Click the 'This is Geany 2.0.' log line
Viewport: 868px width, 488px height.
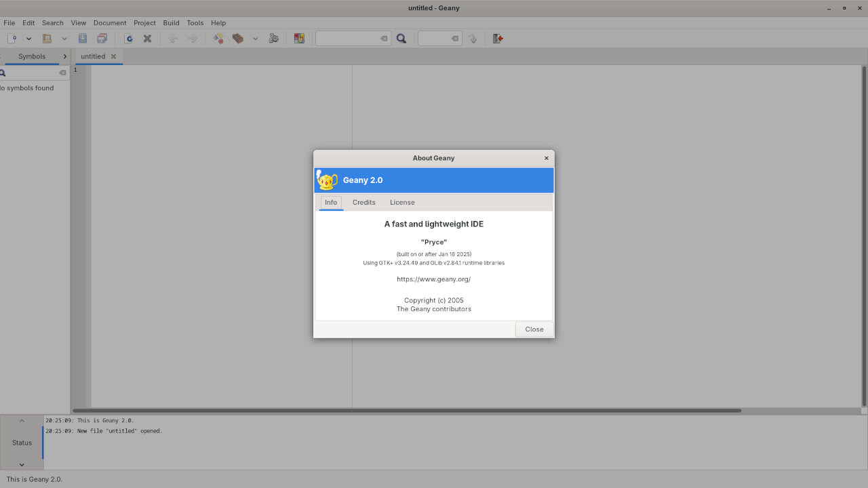(90, 421)
